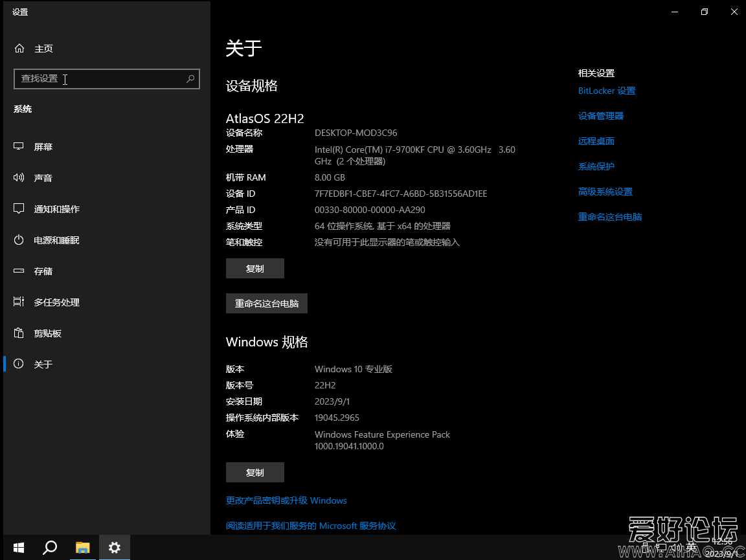
Task: Click the search magnifier icon in settings box
Action: click(190, 79)
